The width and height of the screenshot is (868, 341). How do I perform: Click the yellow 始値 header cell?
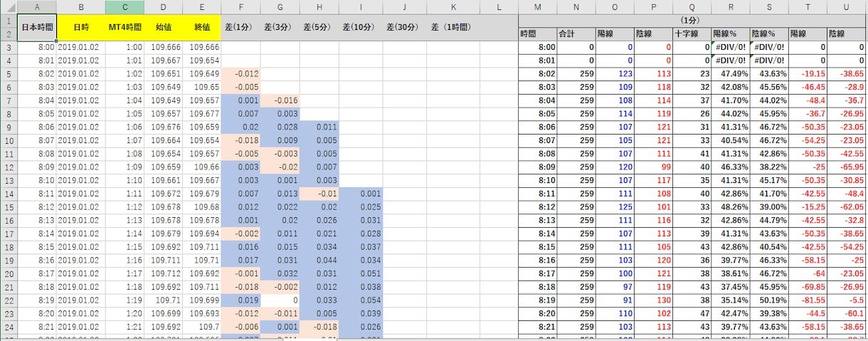(164, 27)
